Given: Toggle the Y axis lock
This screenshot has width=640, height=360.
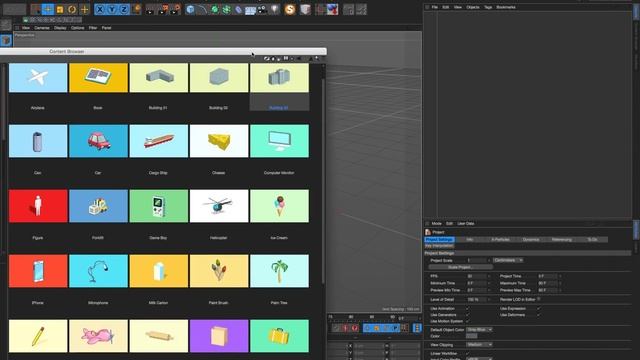Looking at the screenshot, I should click(x=112, y=9).
